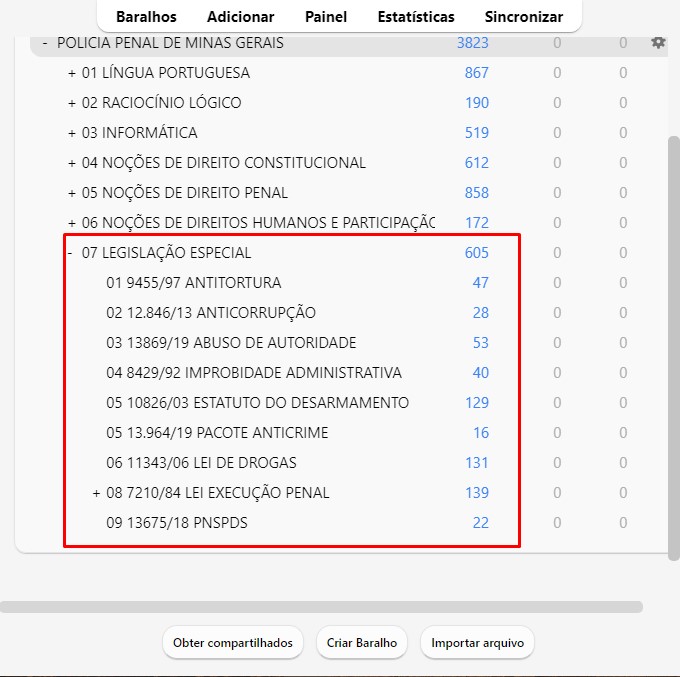Select 09 13675/18 PNSPDS subdeck

[x=177, y=523]
